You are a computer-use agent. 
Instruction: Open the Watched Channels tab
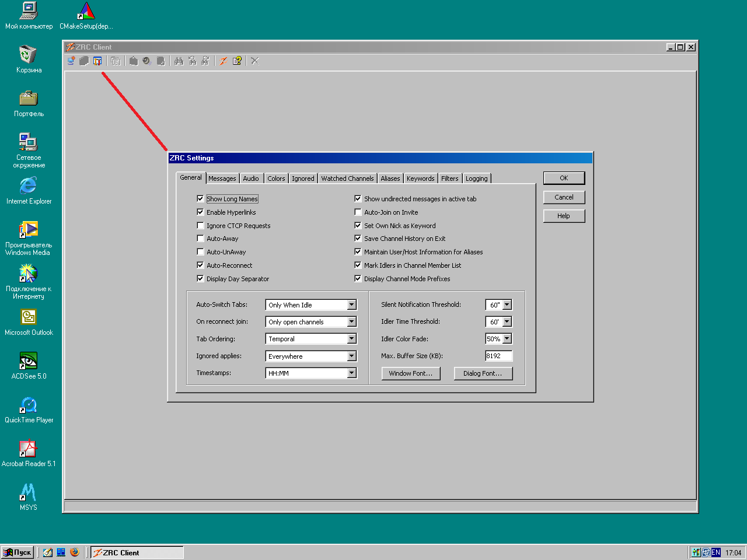click(x=347, y=178)
